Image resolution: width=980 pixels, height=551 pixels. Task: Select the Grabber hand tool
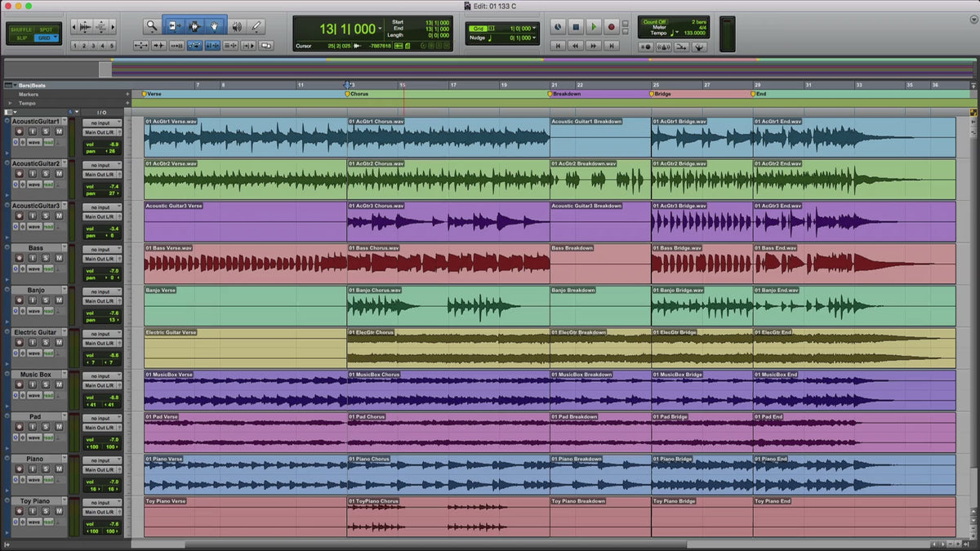[x=216, y=27]
